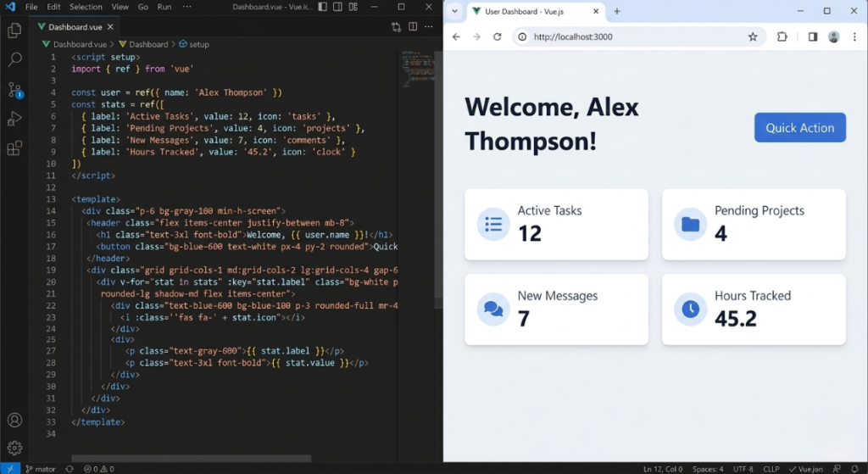Change file encoding UTF-8
This screenshot has width=868, height=474.
pyautogui.click(x=743, y=469)
